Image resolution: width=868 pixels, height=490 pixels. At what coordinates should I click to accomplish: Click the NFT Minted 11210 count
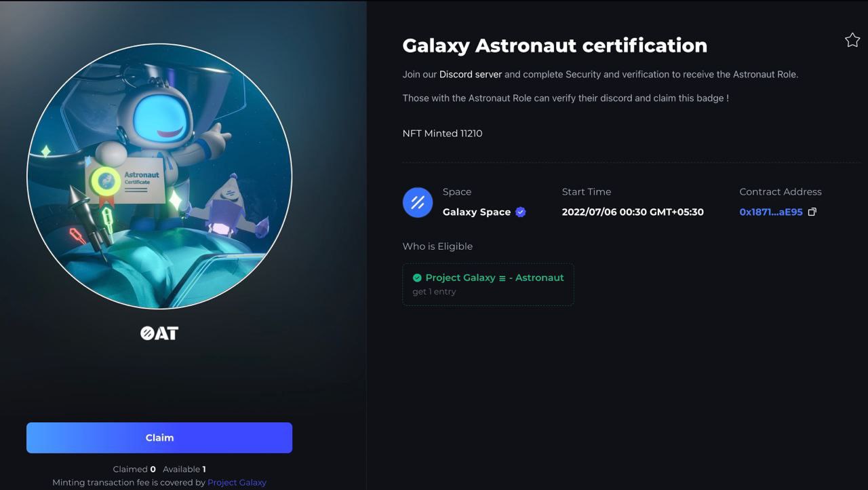point(442,134)
